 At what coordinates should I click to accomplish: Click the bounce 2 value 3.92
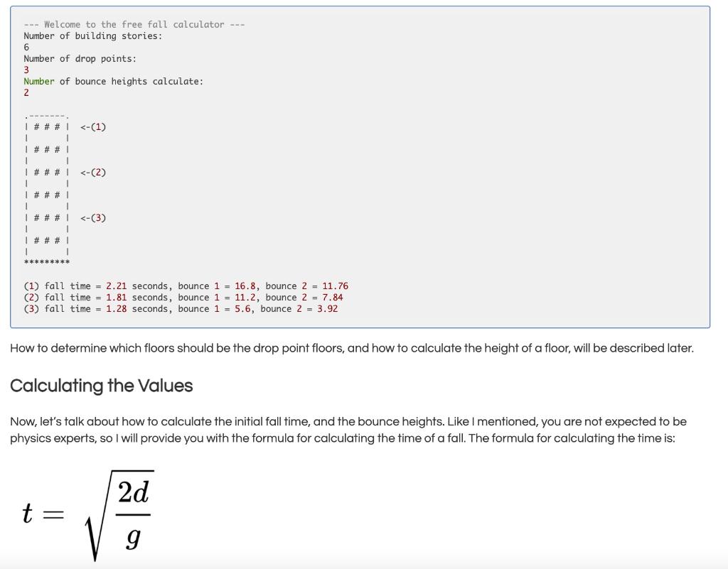(327, 309)
